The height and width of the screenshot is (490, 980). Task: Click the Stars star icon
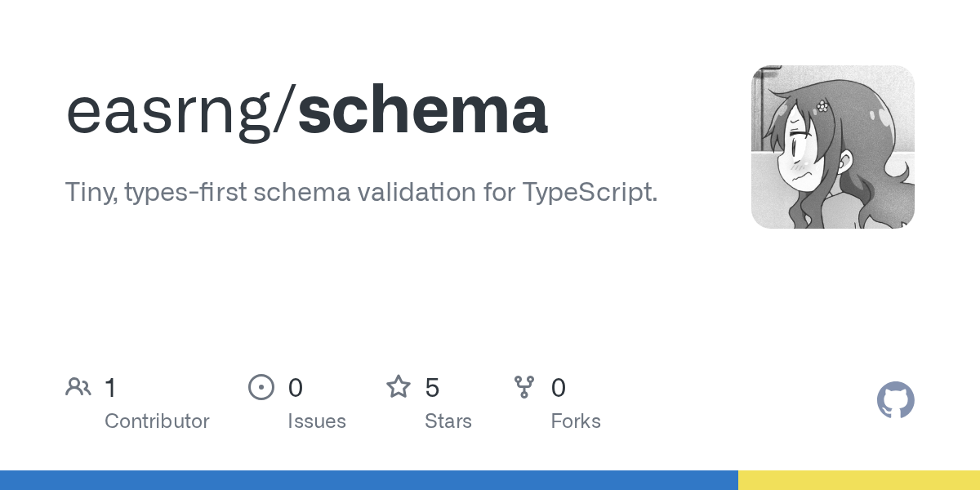(x=398, y=387)
